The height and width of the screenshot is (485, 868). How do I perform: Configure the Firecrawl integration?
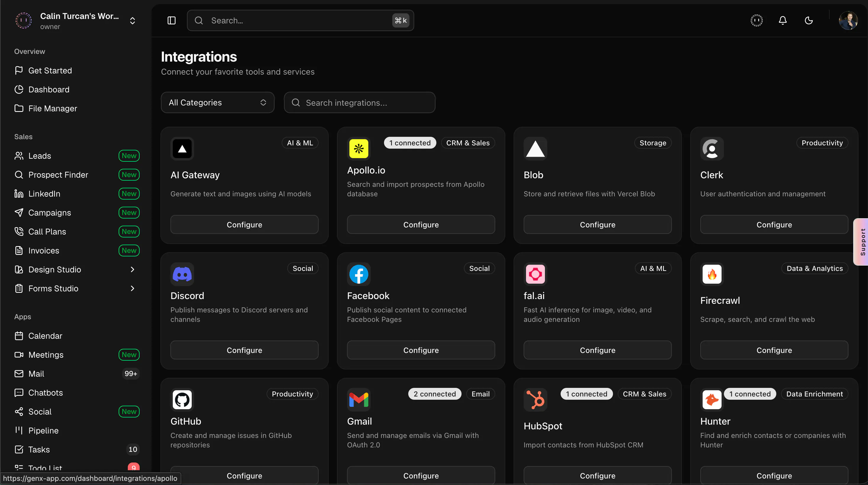[x=774, y=350]
